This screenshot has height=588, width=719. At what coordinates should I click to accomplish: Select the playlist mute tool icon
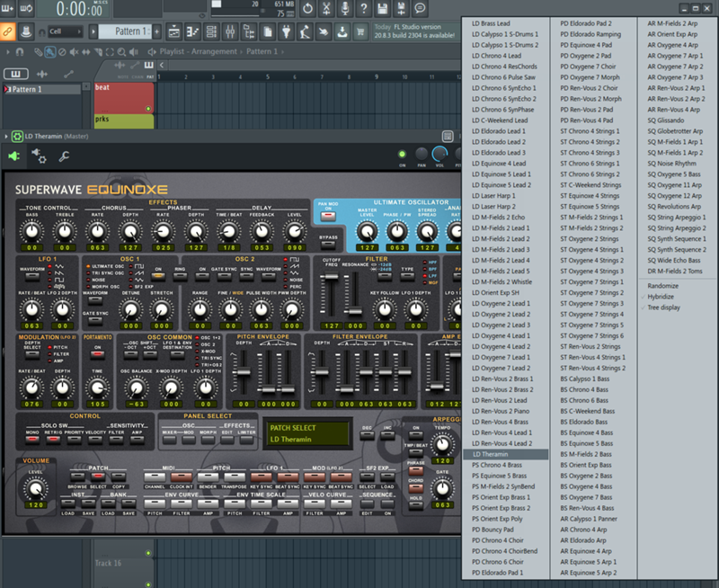[x=74, y=52]
